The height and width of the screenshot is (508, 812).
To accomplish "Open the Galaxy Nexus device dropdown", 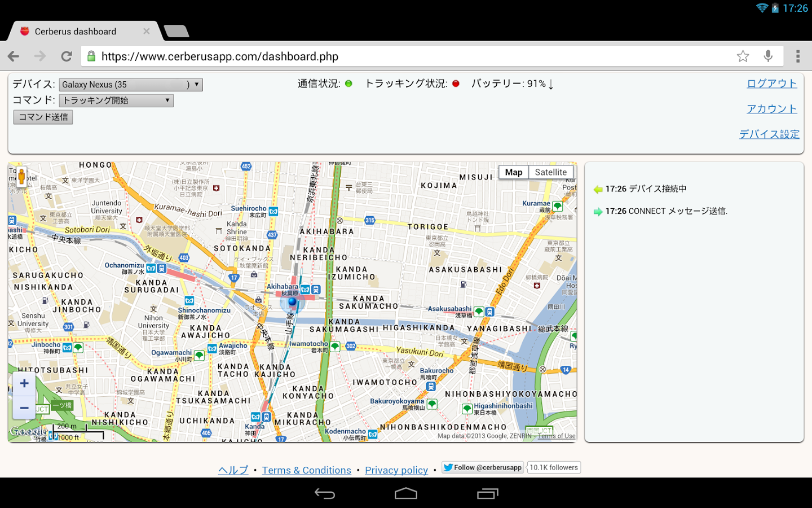I will (x=131, y=85).
